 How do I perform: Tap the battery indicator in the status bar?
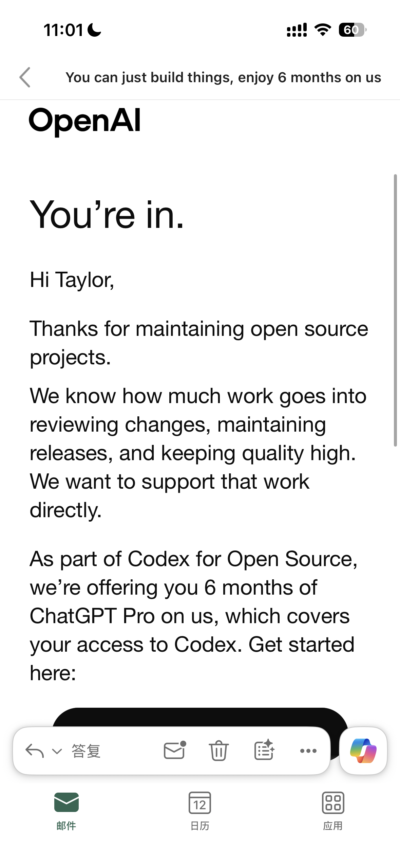click(353, 30)
